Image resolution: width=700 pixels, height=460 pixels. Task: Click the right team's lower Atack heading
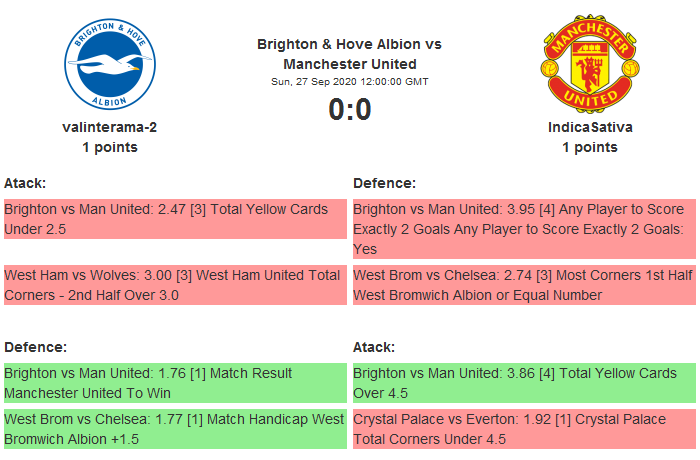point(374,347)
